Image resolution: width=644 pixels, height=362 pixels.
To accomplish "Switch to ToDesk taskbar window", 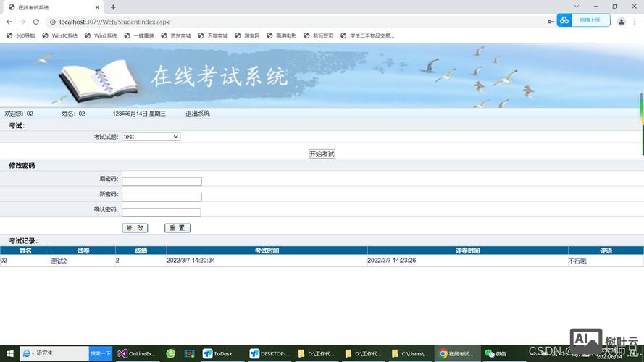I will point(219,353).
